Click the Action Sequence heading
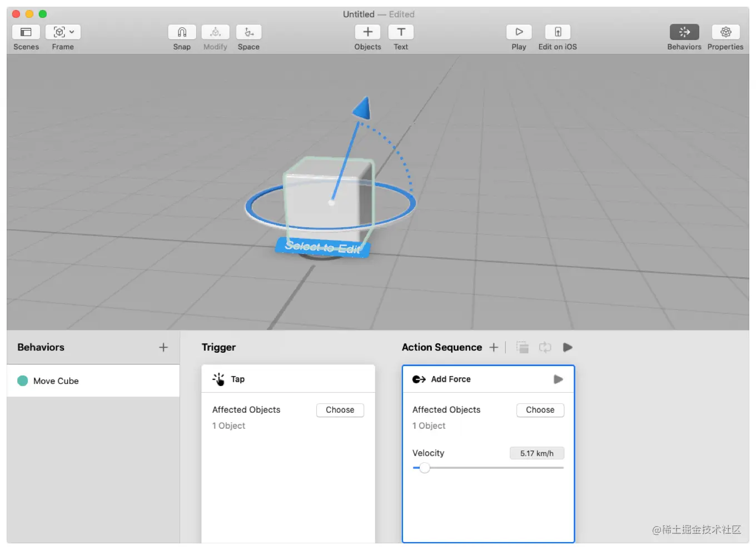 442,347
